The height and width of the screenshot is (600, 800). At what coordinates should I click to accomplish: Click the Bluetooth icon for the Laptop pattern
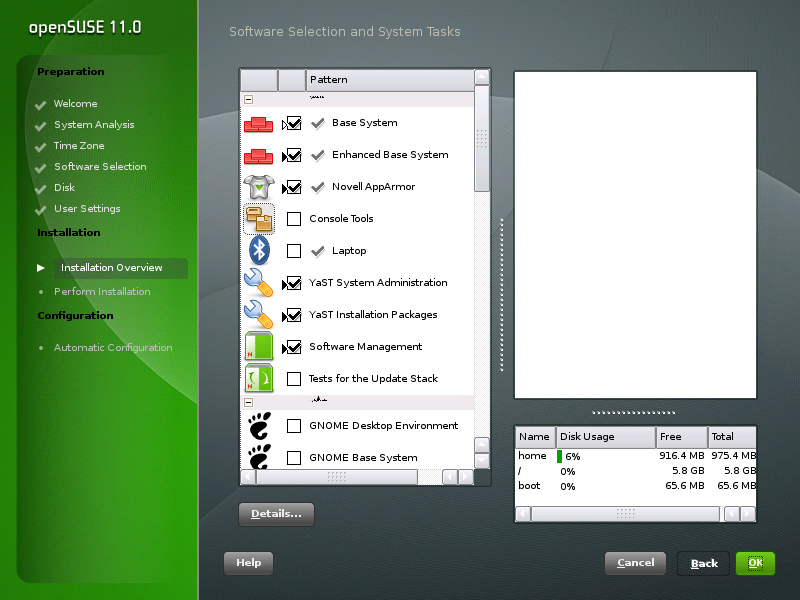tap(259, 251)
